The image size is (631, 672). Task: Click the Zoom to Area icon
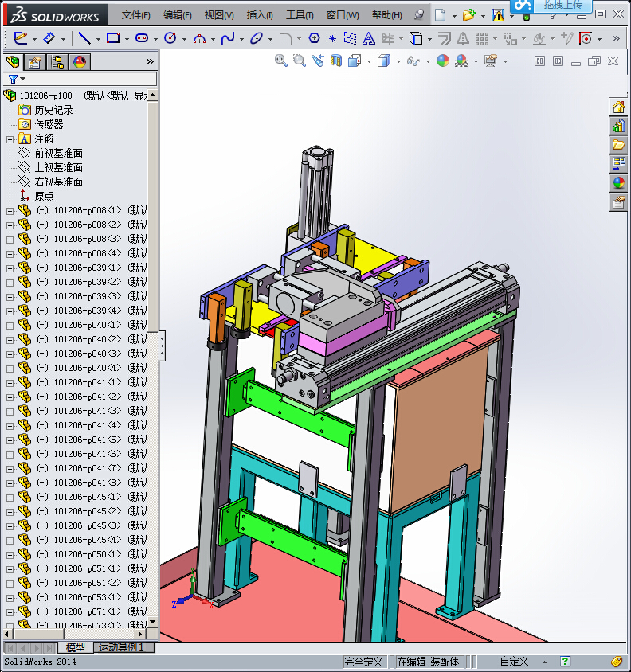pos(299,61)
